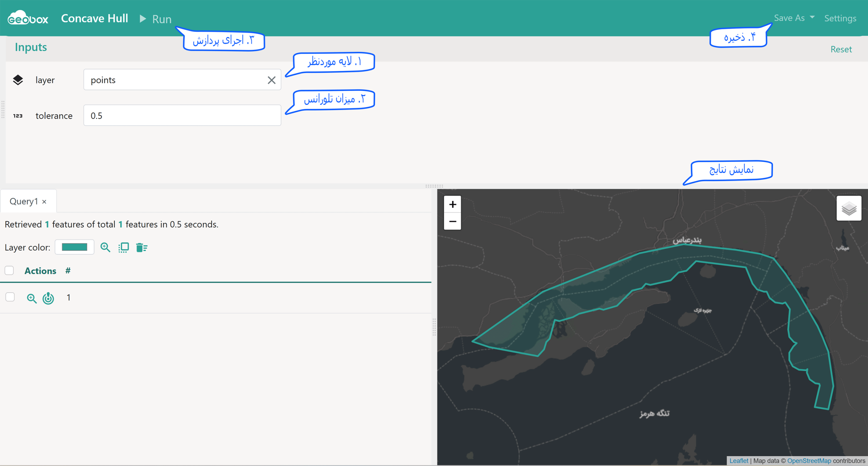Open the Leaflet attribution link
The width and height of the screenshot is (868, 466).
(738, 461)
